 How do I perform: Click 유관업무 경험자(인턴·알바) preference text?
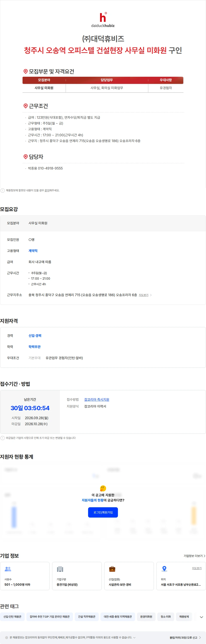coord(64,358)
